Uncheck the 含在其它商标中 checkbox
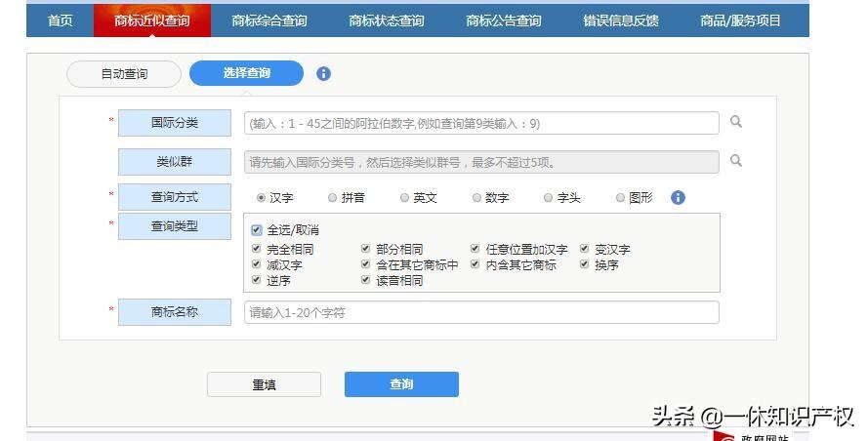This screenshot has height=441, width=868. coord(365,264)
